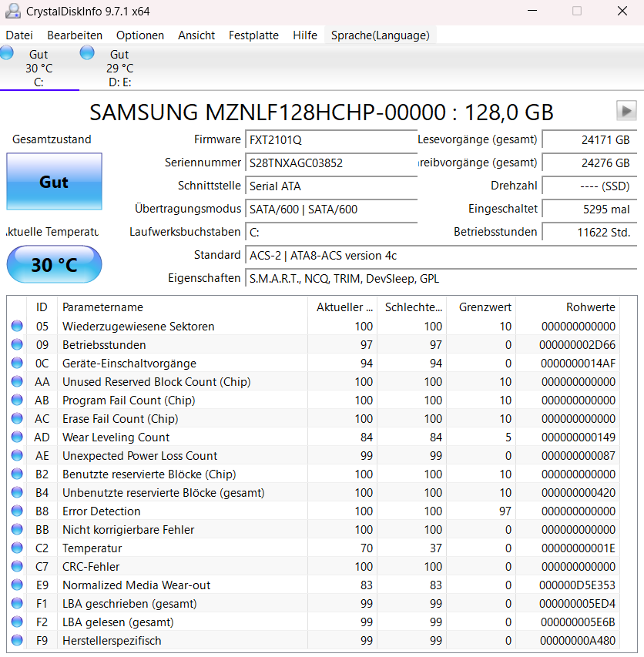Screen dimensions: 644x657
Task: Click the Wear Leveling Count parameter name
Action: pyautogui.click(x=116, y=437)
